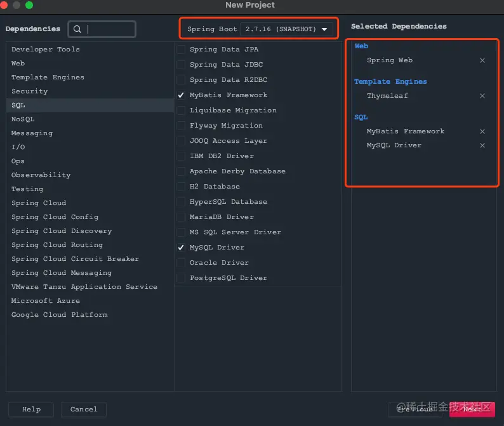Image resolution: width=504 pixels, height=426 pixels.
Task: Click the green maximize window button
Action: pos(29,5)
